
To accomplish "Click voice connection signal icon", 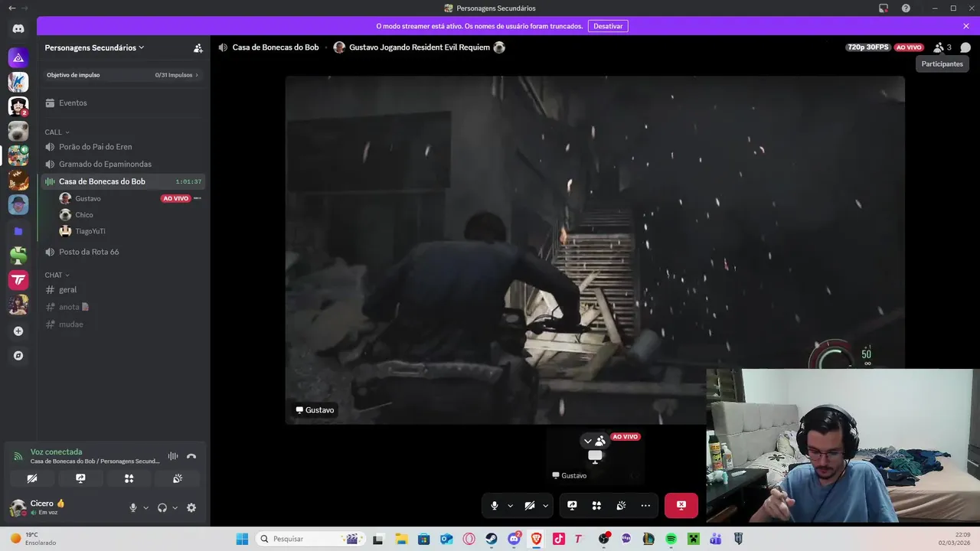I will (x=18, y=456).
